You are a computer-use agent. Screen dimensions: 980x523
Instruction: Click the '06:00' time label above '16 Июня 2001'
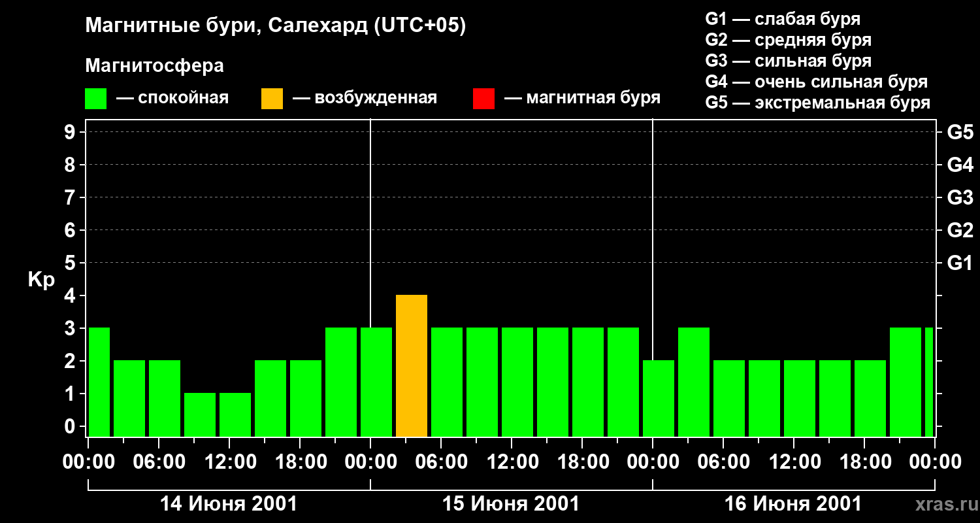[723, 462]
